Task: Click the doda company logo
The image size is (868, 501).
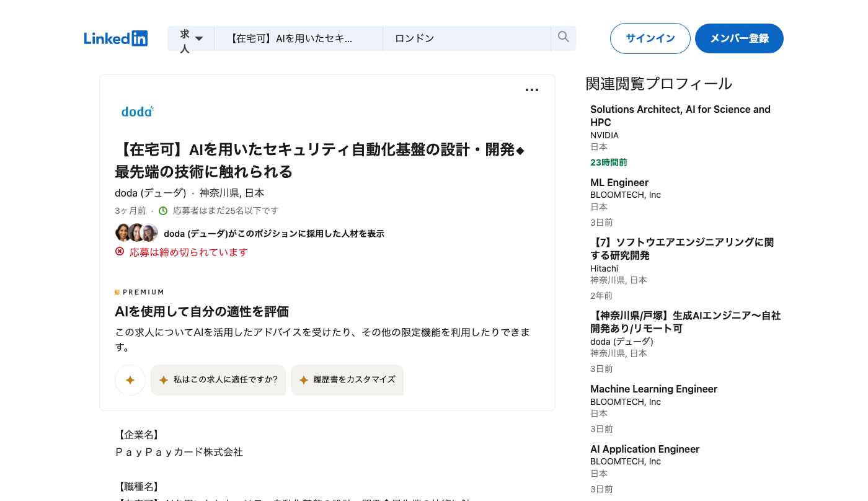Action: (138, 111)
